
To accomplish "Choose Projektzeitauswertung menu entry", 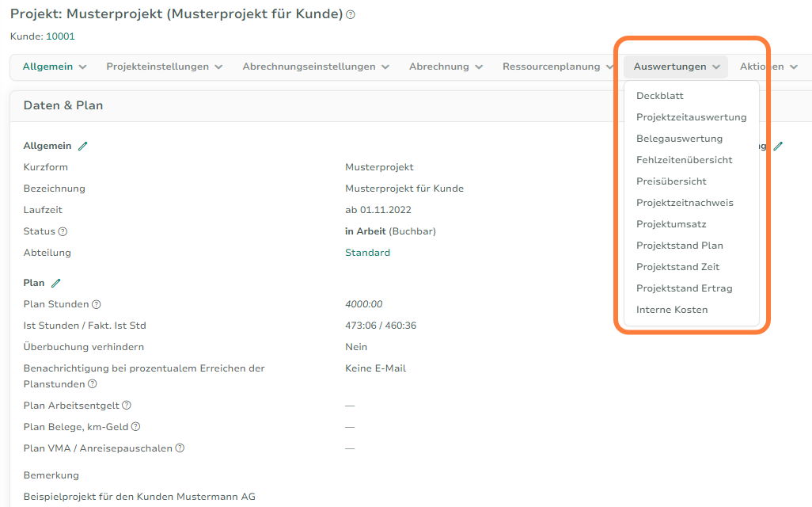I will (691, 117).
